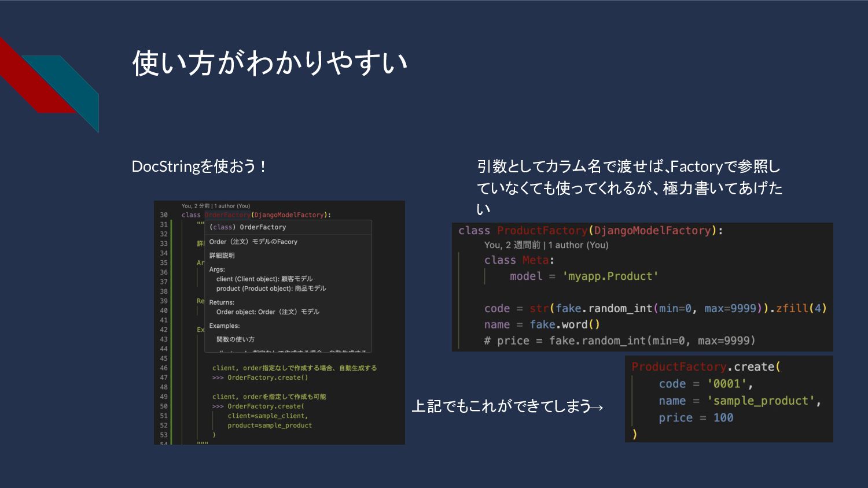Click the line model = 'myapp.Product'
The height and width of the screenshot is (488, 868).
584,276
